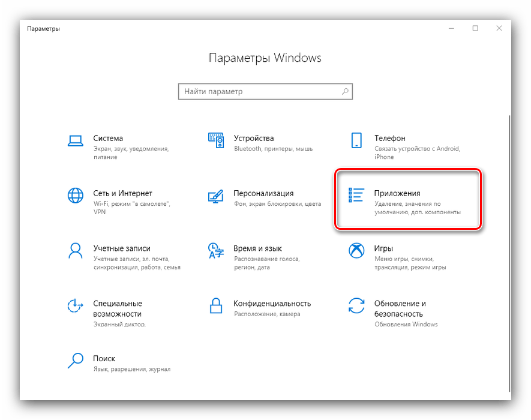Image resolution: width=531 pixels, height=420 pixels.
Task: Click the Телефон phone icon
Action: pos(356,141)
